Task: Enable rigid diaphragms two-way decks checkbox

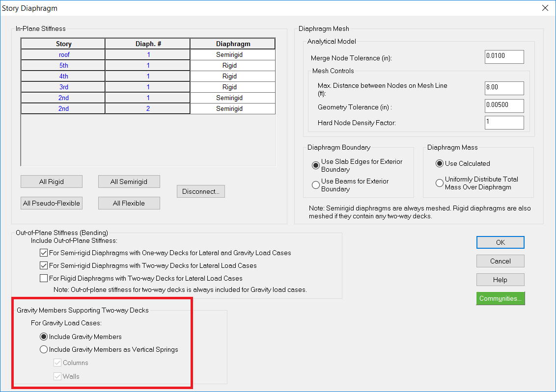Action: [x=44, y=279]
